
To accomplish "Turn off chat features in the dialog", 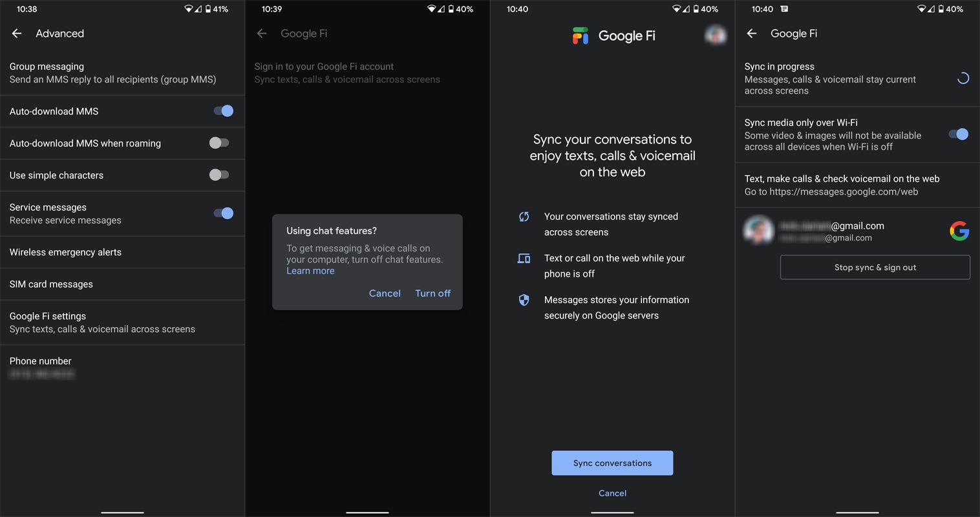I will pos(433,293).
